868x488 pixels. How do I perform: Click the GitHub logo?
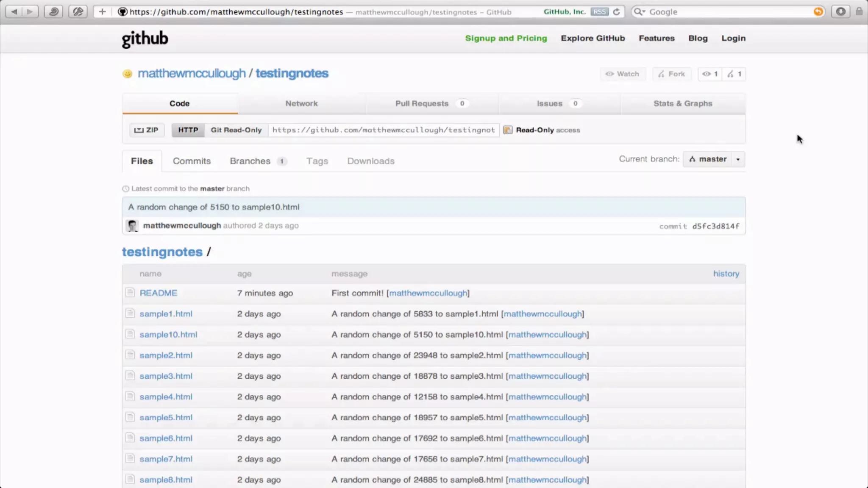145,39
